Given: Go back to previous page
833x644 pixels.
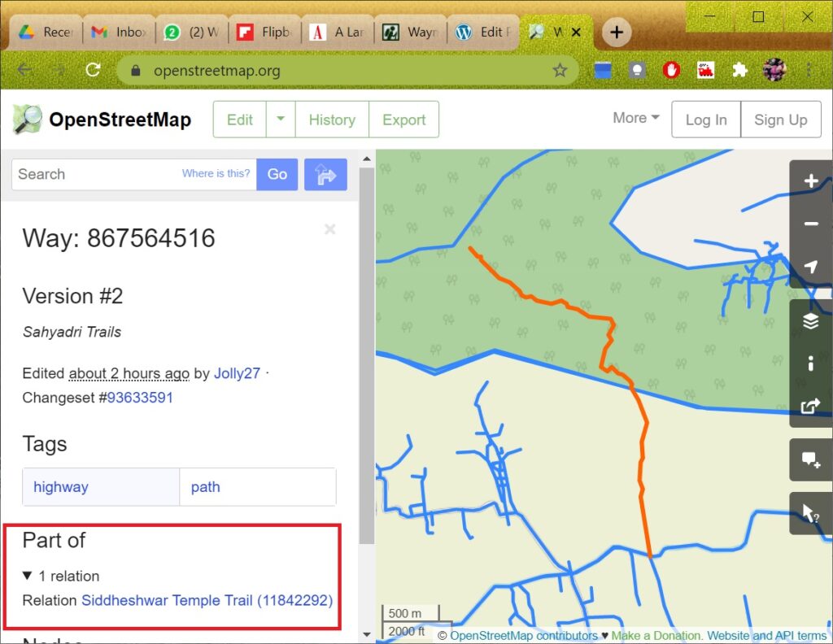Looking at the screenshot, I should [x=24, y=70].
